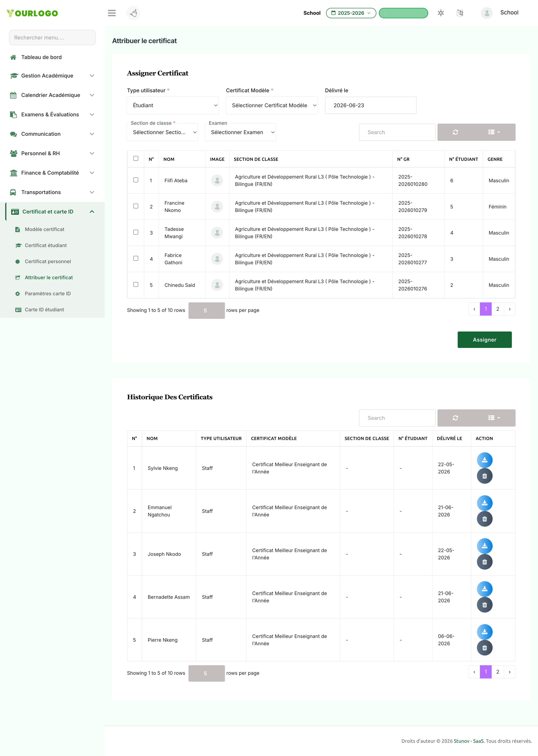Open the School user avatar
This screenshot has height=756, width=538.
point(487,13)
